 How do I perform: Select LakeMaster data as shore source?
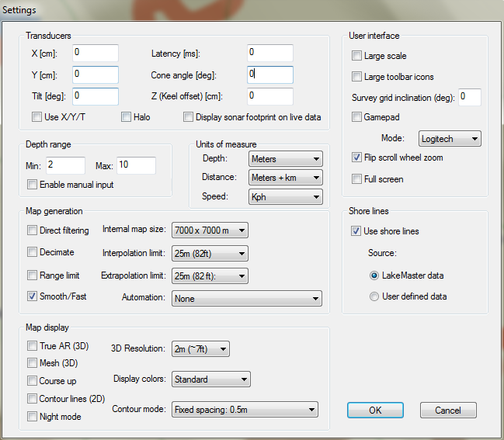374,275
